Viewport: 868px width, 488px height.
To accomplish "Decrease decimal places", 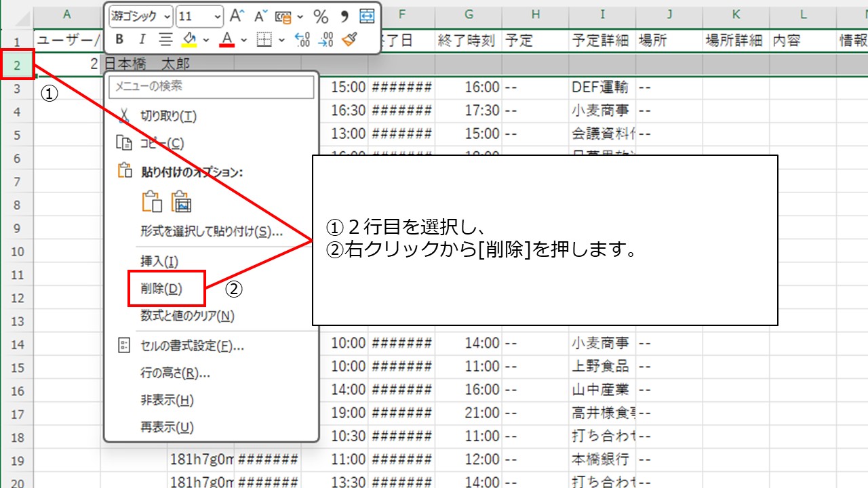I will pos(325,40).
